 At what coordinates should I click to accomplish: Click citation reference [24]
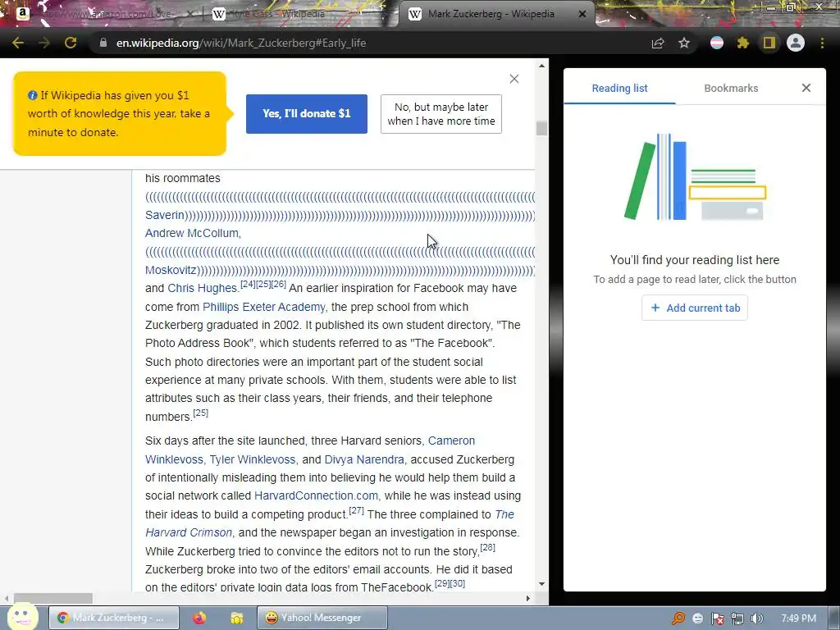[248, 284]
